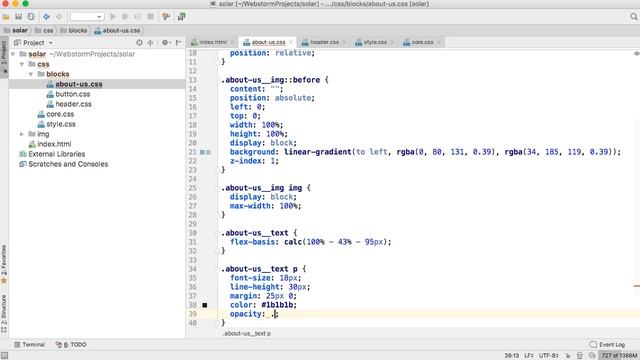This screenshot has height=360, width=640.
Task: Select index.html in project tree
Action: point(54,144)
